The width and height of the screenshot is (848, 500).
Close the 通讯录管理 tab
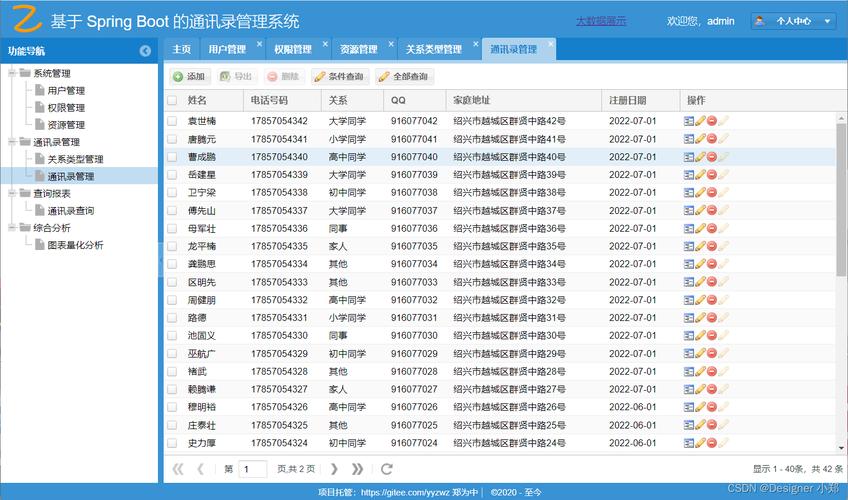point(551,44)
